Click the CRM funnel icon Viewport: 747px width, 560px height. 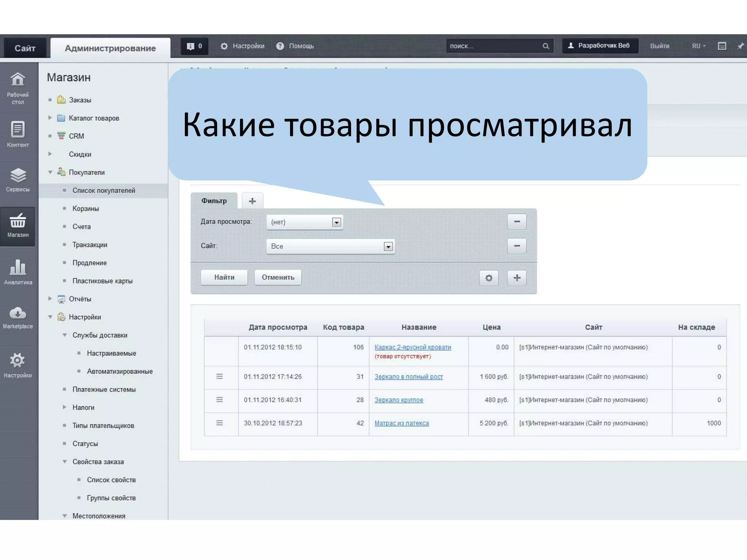61,136
